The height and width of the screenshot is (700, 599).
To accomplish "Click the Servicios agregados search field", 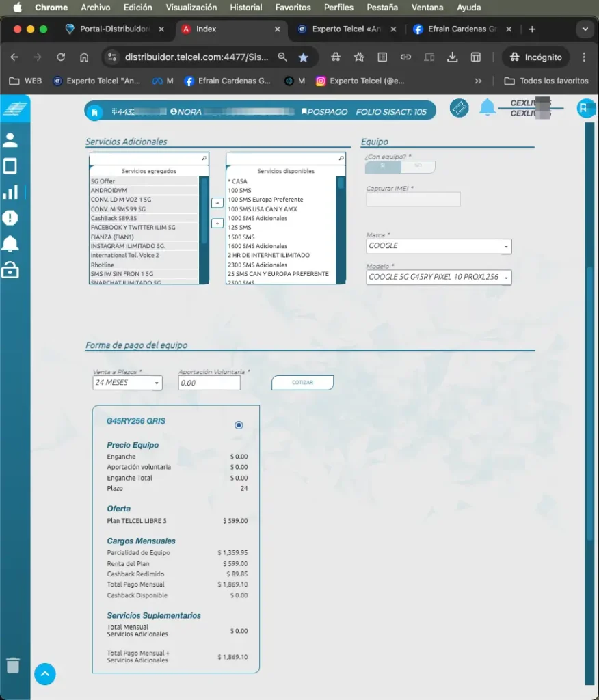I will pos(149,158).
